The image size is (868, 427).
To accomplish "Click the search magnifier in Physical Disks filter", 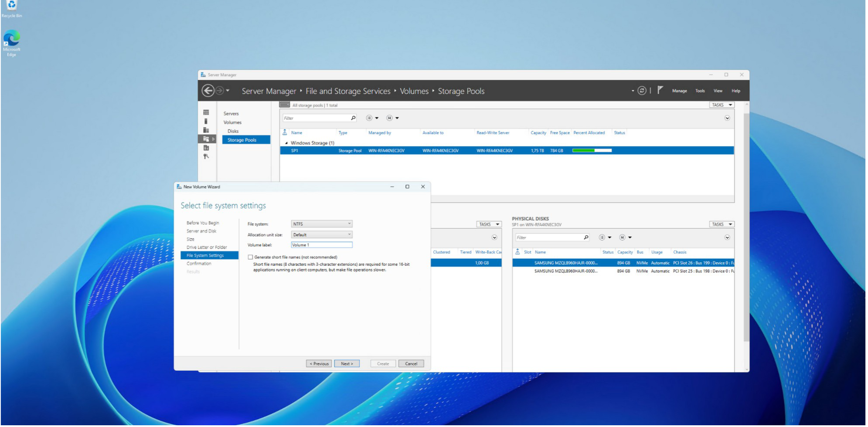I will pyautogui.click(x=586, y=237).
